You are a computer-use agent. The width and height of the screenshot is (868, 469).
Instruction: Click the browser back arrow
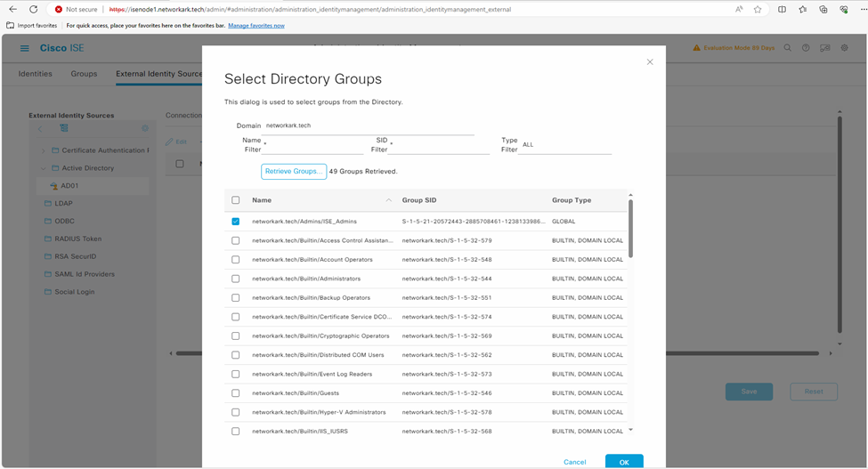pyautogui.click(x=12, y=10)
